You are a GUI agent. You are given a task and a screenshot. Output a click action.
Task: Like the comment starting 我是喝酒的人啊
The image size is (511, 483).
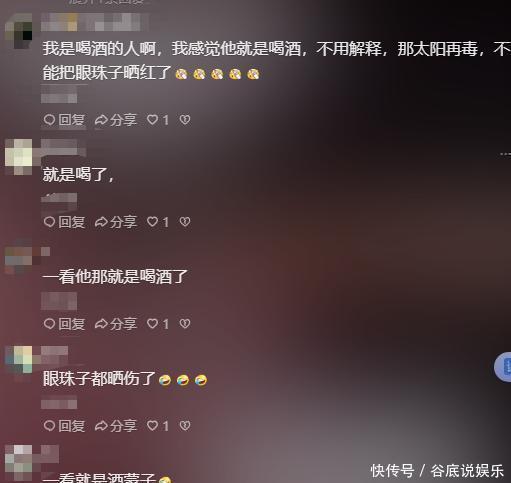pyautogui.click(x=158, y=120)
